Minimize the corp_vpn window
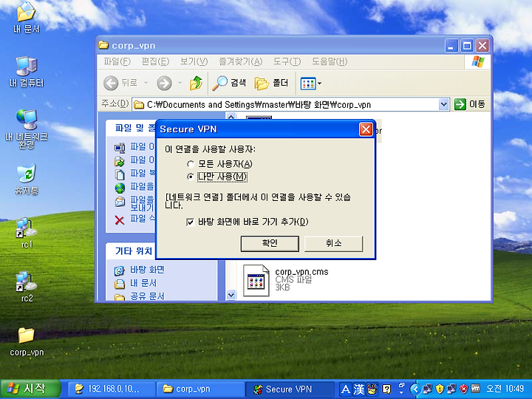Image resolution: width=532 pixels, height=399 pixels. coord(451,46)
